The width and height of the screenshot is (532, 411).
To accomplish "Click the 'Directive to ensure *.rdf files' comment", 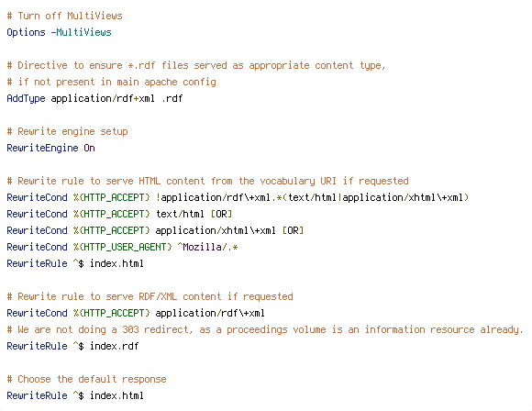I will [196, 65].
